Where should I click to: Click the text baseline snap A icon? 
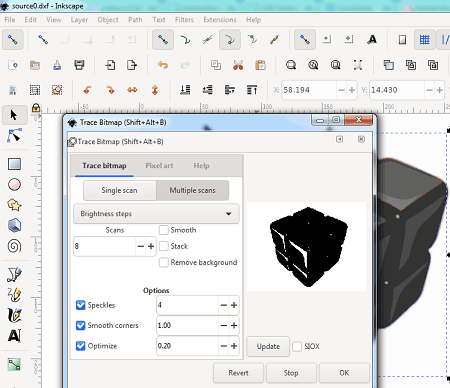point(372,40)
